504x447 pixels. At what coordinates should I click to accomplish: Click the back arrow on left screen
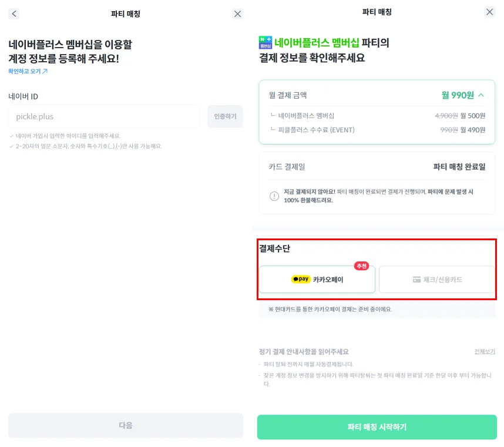coord(15,14)
